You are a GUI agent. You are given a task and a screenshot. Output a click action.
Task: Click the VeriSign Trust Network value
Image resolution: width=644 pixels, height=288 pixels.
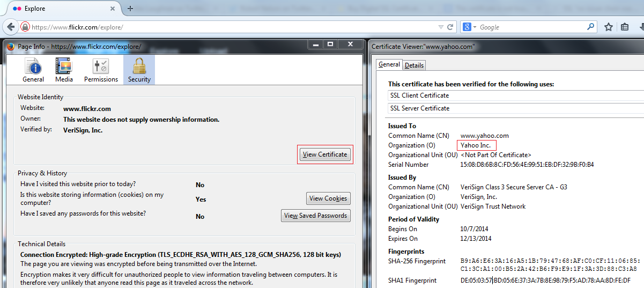493,206
